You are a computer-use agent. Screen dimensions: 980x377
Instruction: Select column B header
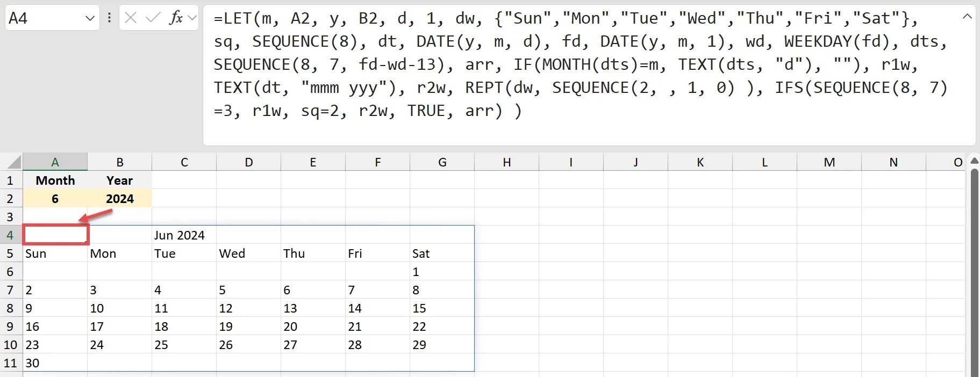pos(119,162)
